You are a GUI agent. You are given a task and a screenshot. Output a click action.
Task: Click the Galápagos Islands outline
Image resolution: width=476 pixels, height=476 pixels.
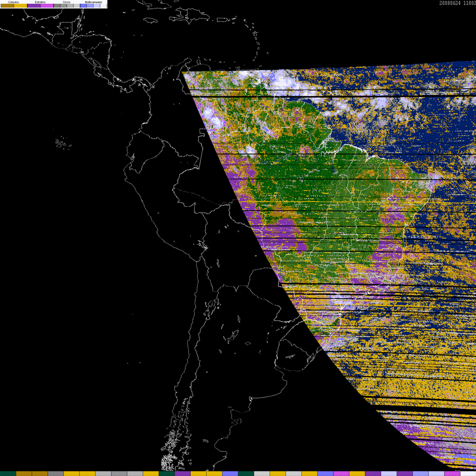click(63, 143)
